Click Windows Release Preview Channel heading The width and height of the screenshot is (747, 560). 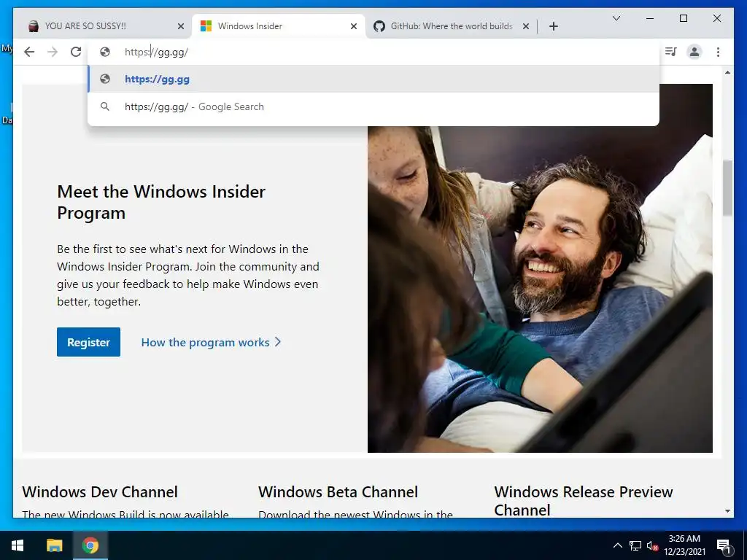583,500
